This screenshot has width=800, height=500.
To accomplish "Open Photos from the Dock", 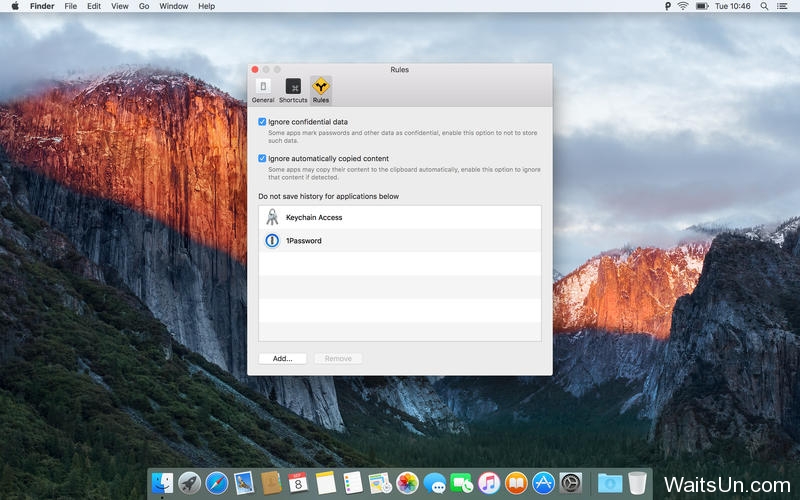I will [x=407, y=483].
